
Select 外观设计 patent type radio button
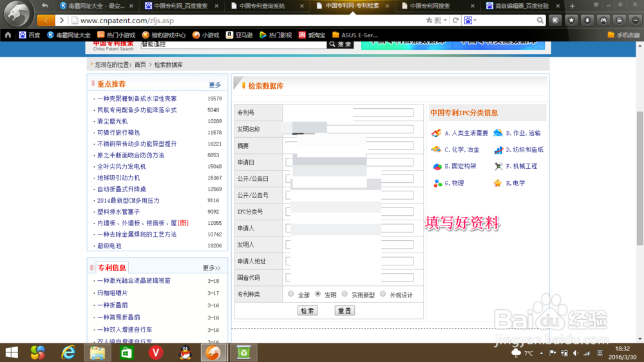[383, 294]
